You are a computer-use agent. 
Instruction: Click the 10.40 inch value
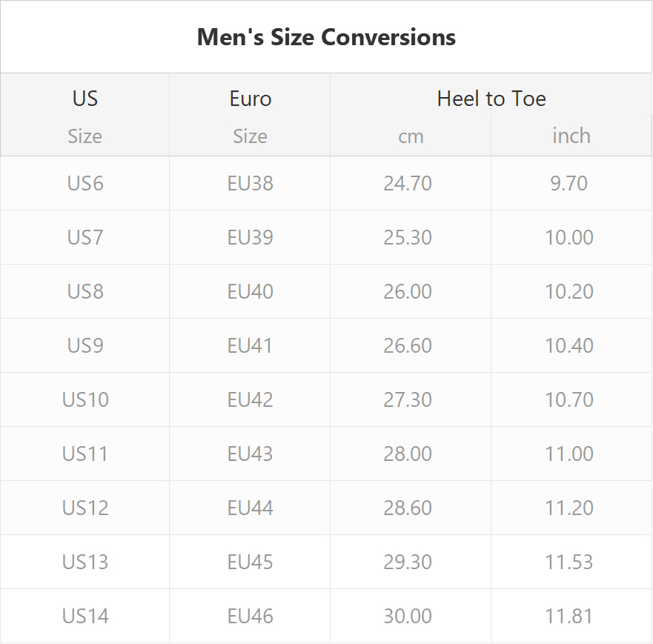569,345
